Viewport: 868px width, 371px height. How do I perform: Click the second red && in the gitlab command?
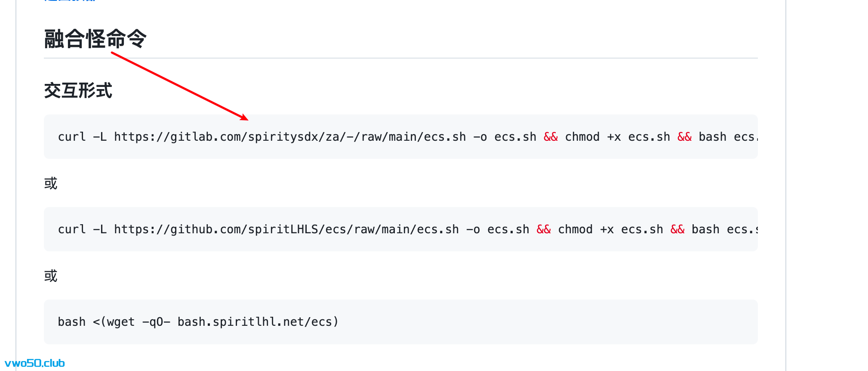pos(684,137)
